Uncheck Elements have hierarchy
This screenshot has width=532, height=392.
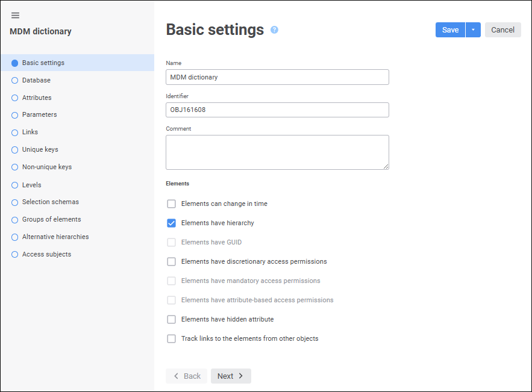(172, 223)
